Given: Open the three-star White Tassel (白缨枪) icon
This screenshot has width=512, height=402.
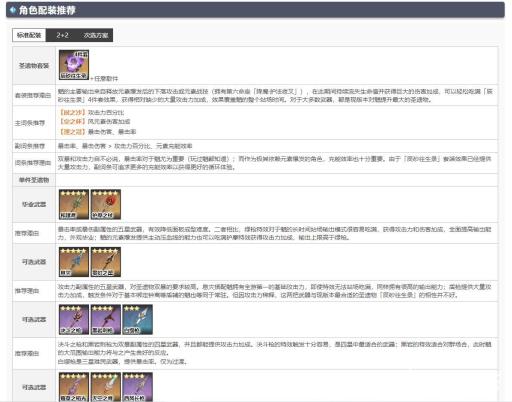Looking at the screenshot, I should pos(138,319).
